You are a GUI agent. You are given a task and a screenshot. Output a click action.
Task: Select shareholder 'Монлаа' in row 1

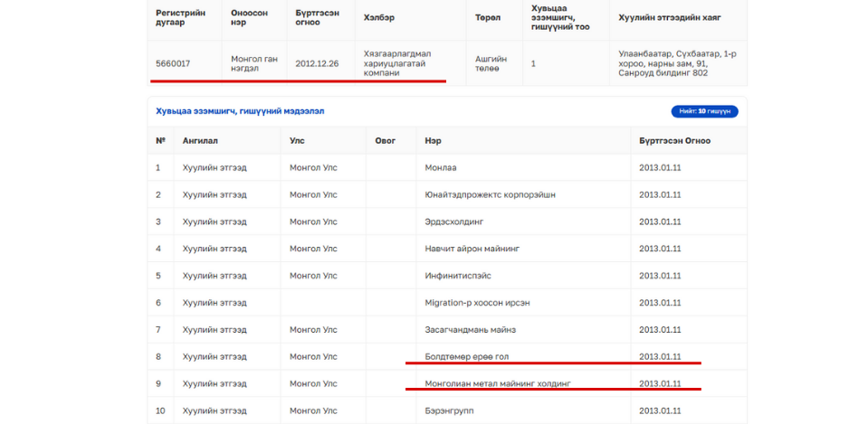(x=441, y=167)
